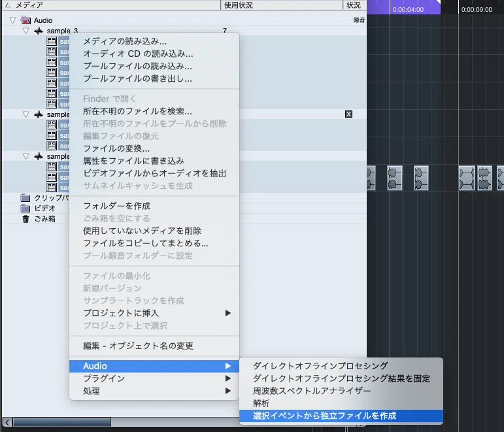Click the Audio folder icon
This screenshot has width=504, height=432.
[x=25, y=20]
